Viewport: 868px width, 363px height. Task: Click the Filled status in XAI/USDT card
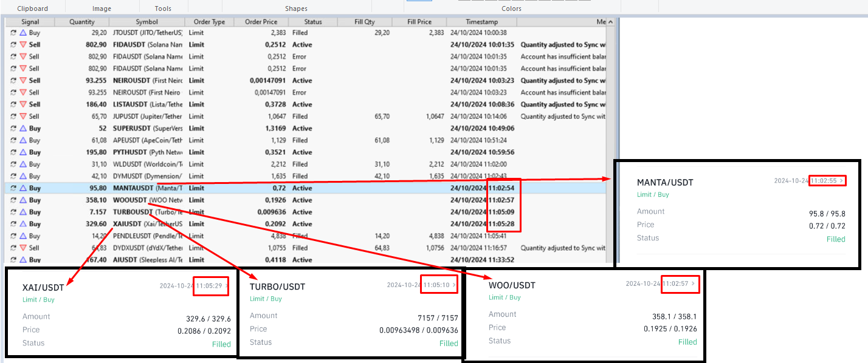pyautogui.click(x=221, y=344)
